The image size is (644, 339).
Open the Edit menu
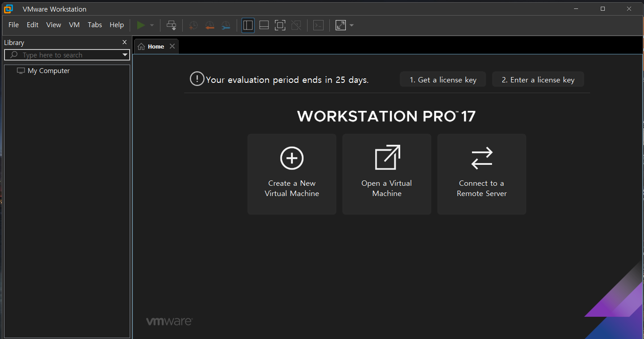point(33,25)
